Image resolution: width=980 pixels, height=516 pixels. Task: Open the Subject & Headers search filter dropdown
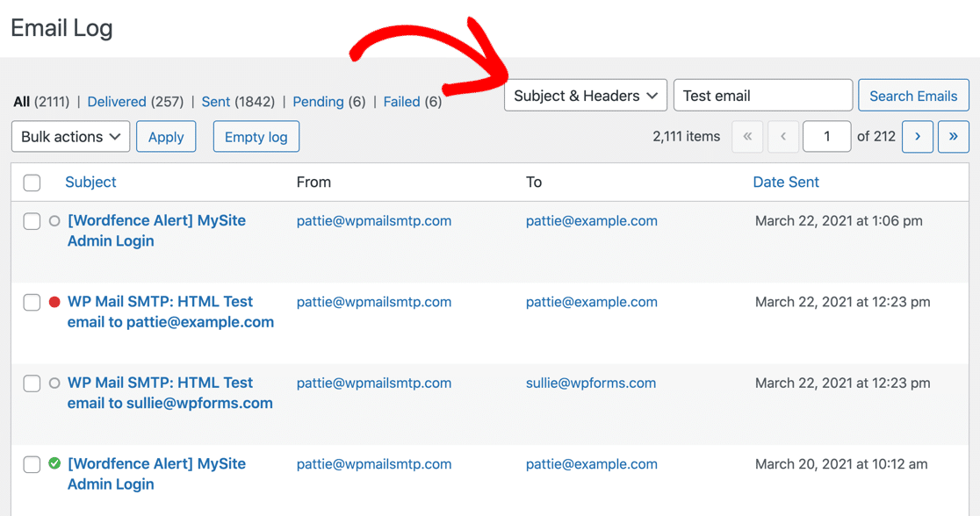click(586, 96)
